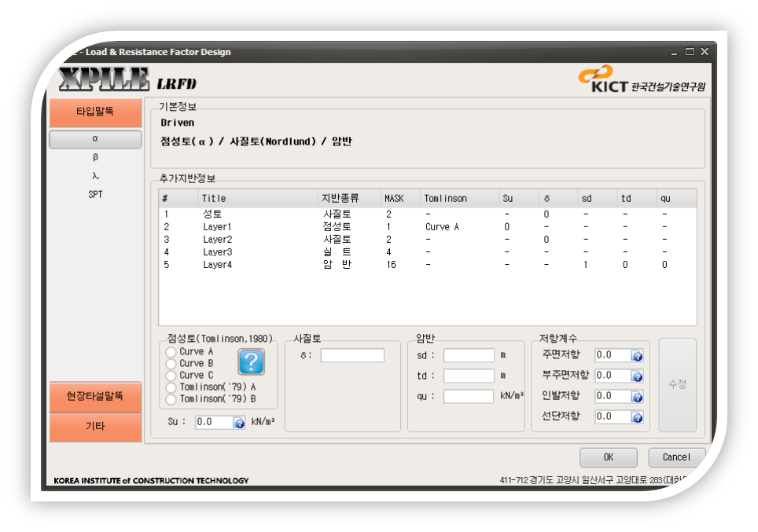758x532 pixels.
Task: Click the 인발저항 factor lookup icon
Action: 637,397
